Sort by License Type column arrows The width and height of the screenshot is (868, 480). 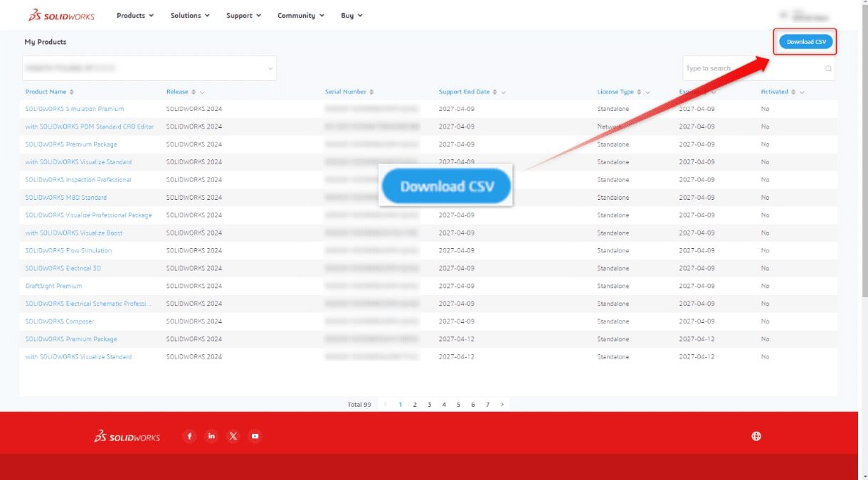639,92
